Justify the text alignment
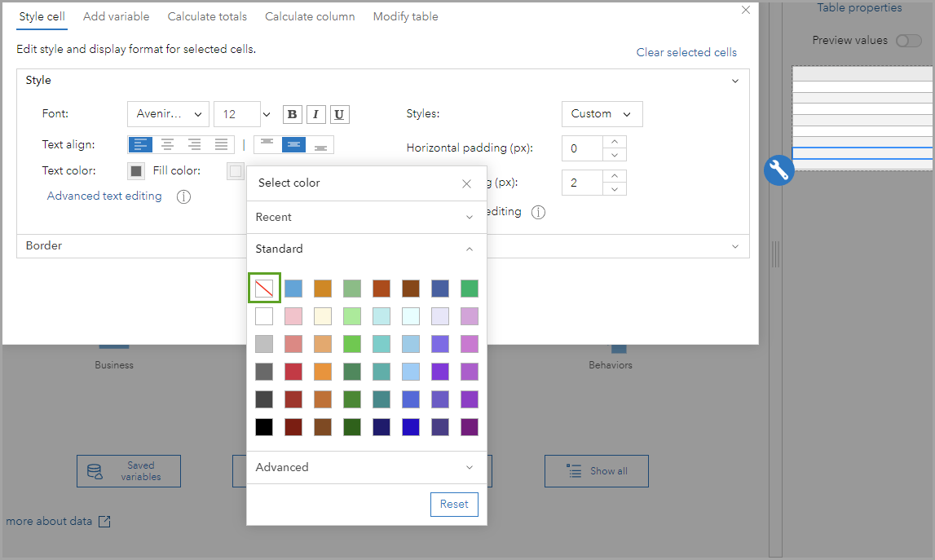This screenshot has width=935, height=560. tap(221, 145)
